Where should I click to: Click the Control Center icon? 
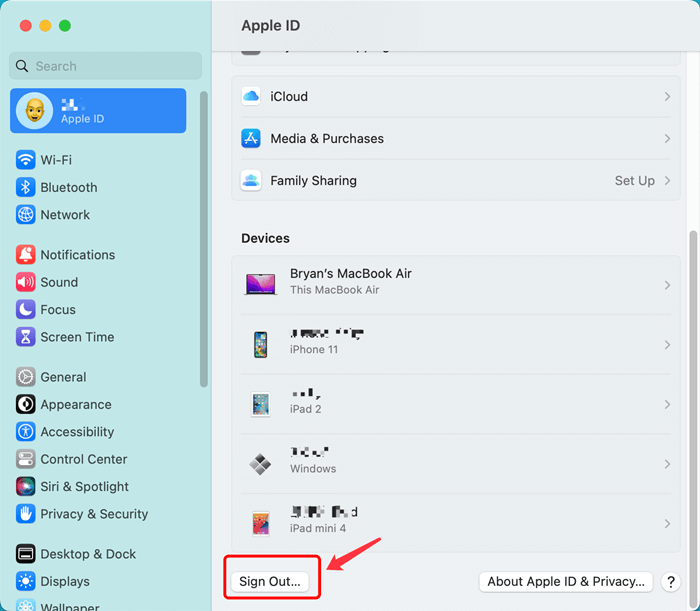point(25,459)
